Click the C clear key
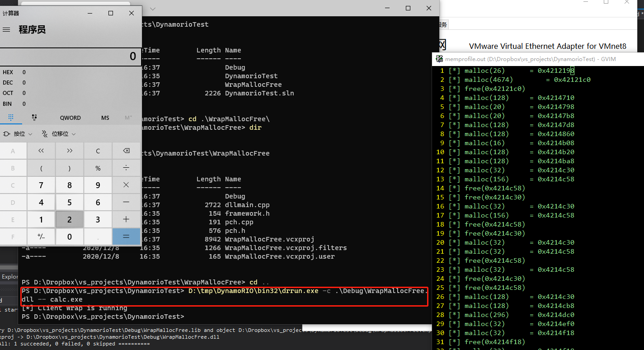The width and height of the screenshot is (644, 350). pos(98,151)
